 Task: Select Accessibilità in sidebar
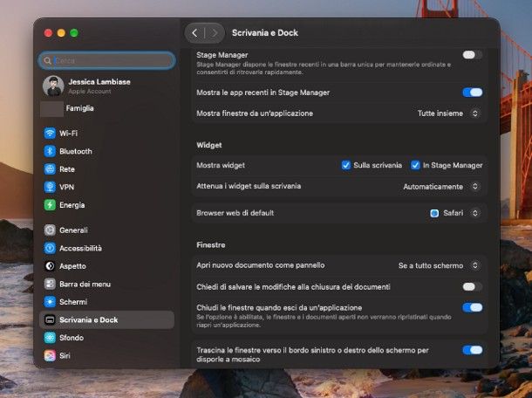coord(107,248)
